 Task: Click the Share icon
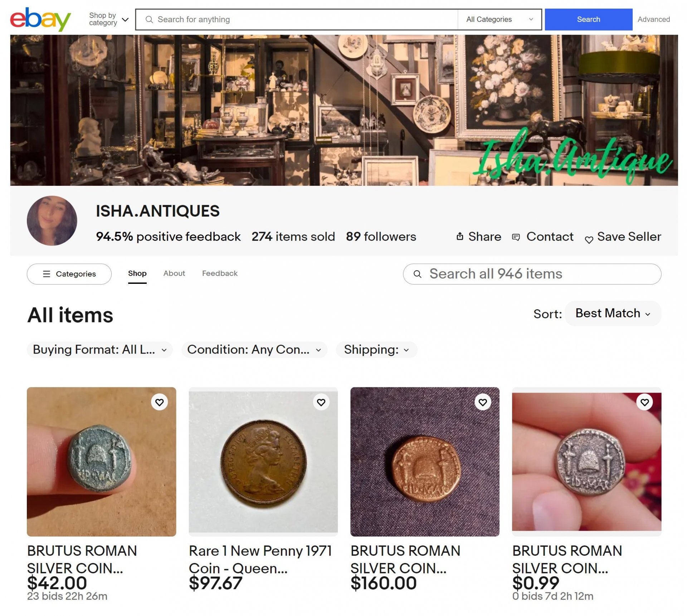(x=460, y=236)
